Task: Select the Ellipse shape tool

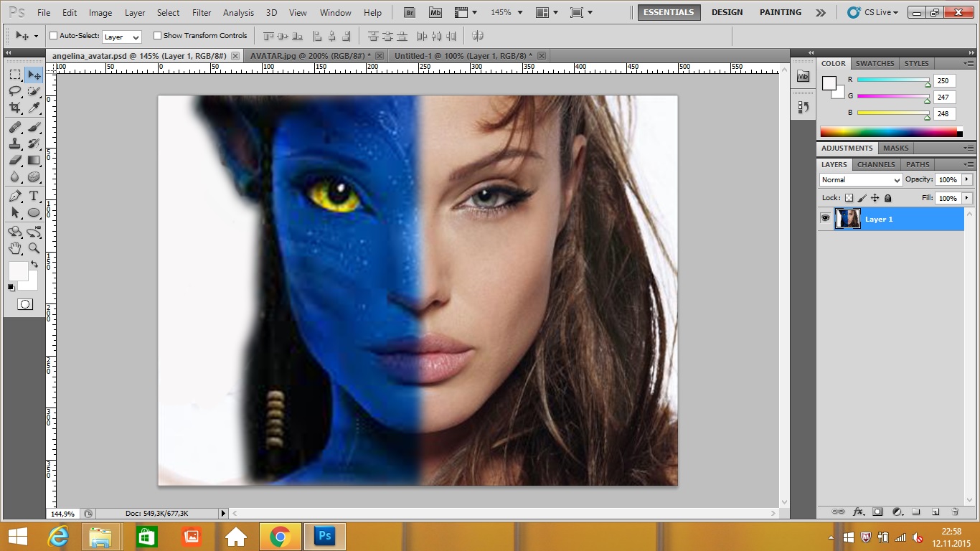Action: tap(34, 212)
